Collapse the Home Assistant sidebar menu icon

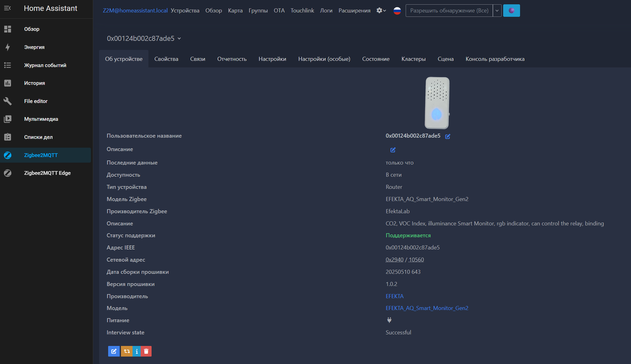point(7,8)
